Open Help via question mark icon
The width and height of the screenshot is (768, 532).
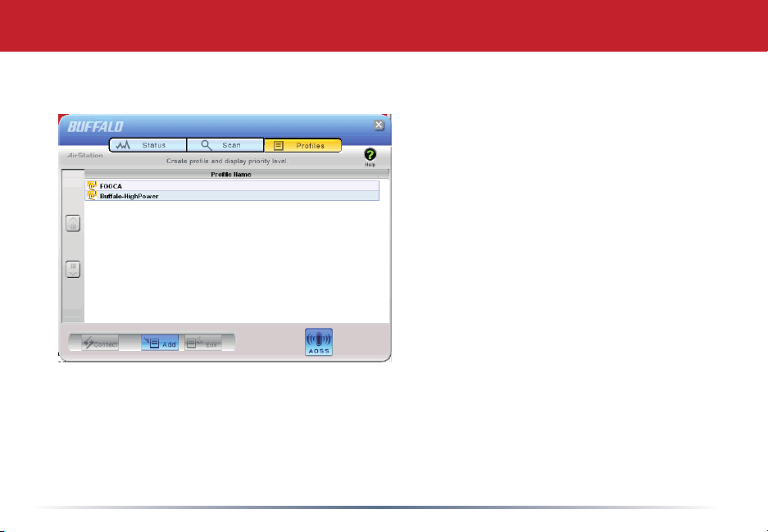tap(370, 155)
